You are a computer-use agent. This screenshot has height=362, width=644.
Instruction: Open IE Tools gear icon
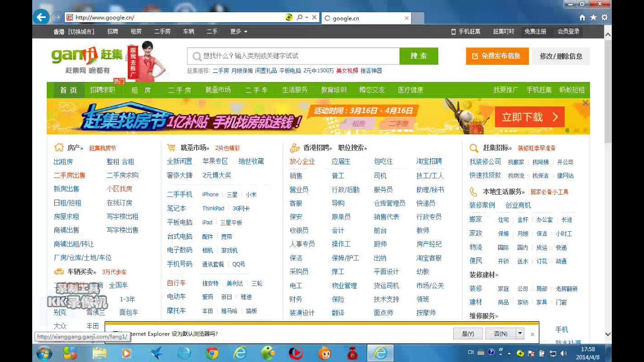(x=604, y=17)
